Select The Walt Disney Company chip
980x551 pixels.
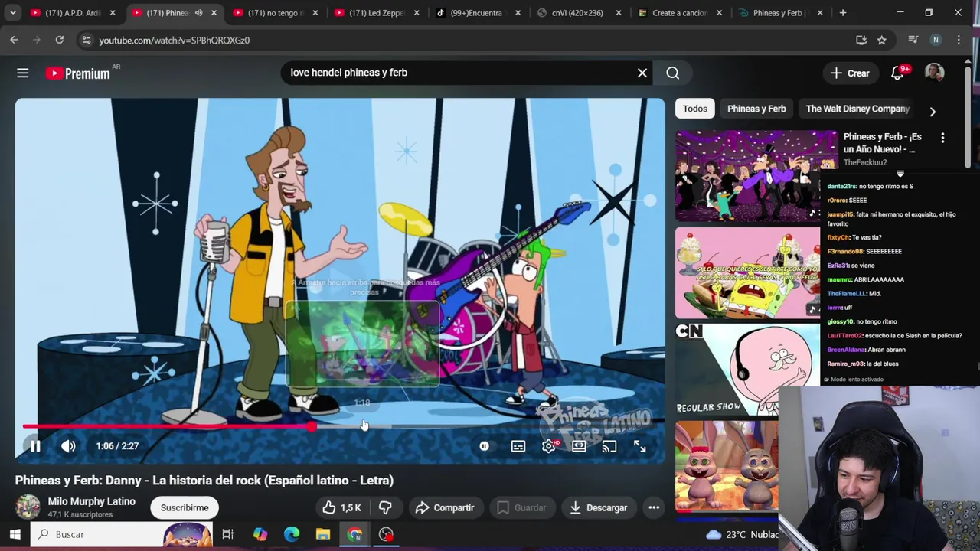[857, 109]
